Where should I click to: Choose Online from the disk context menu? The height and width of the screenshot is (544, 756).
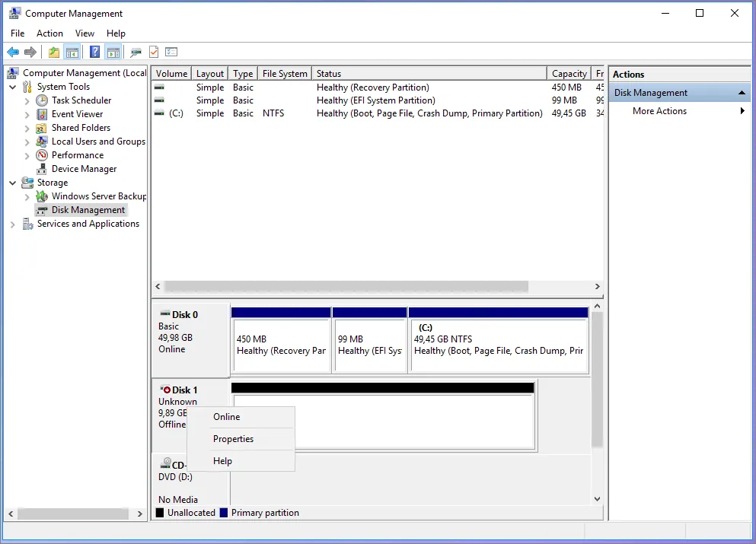click(x=226, y=417)
